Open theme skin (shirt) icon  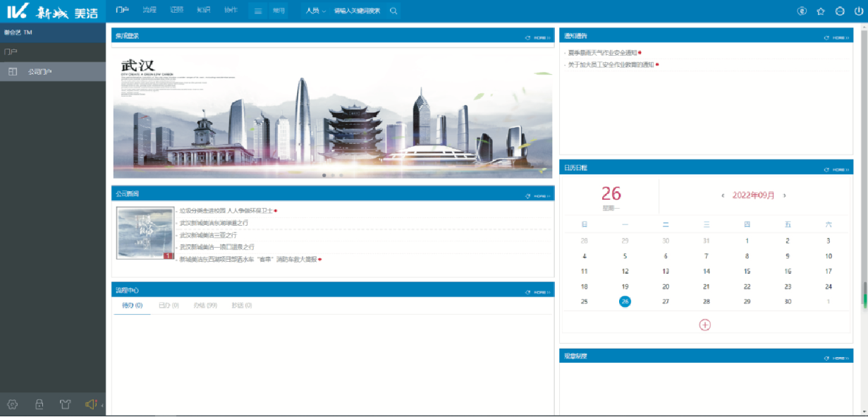click(x=66, y=404)
